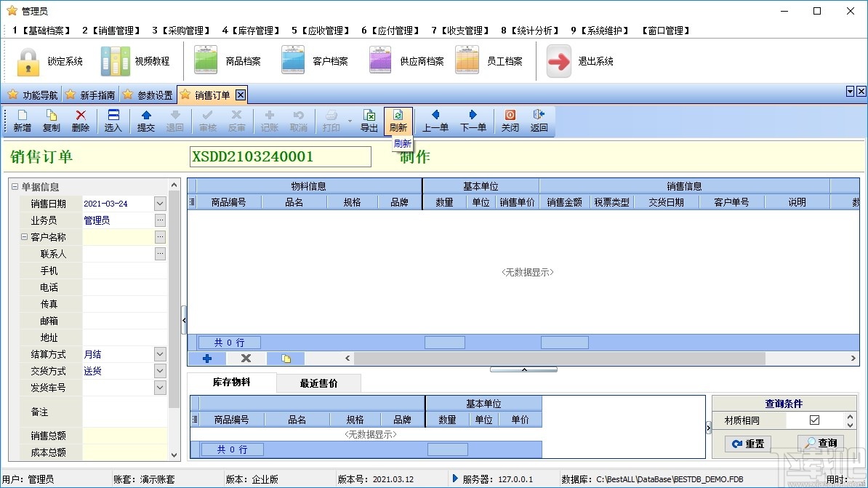Click horizontal scrollbar of order grid
This screenshot has width=868, height=488.
(560, 359)
